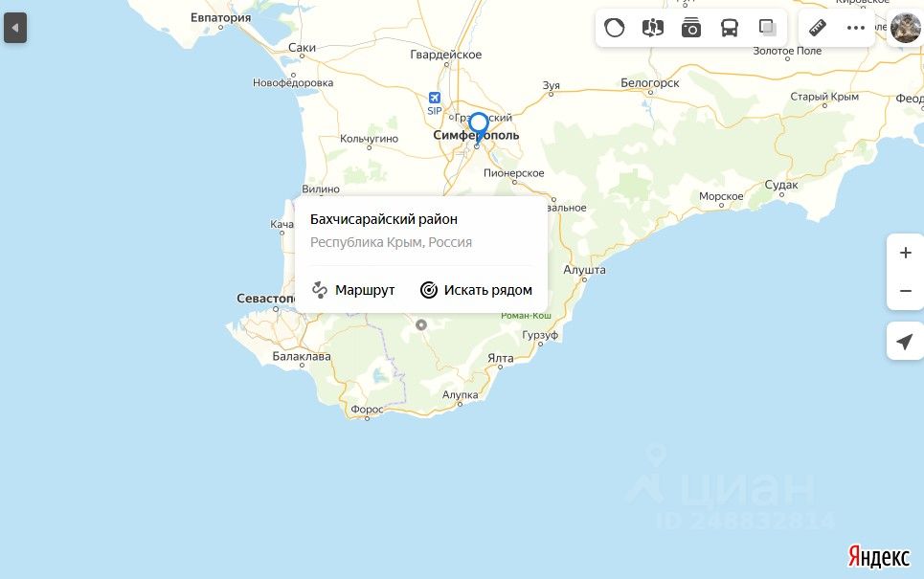
Task: Zoom in with the plus button
Action: (x=905, y=253)
